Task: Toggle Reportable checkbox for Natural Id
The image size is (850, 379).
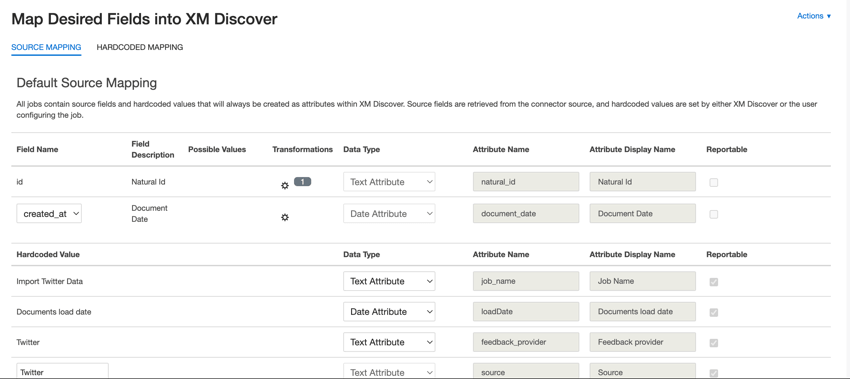Action: click(x=713, y=183)
